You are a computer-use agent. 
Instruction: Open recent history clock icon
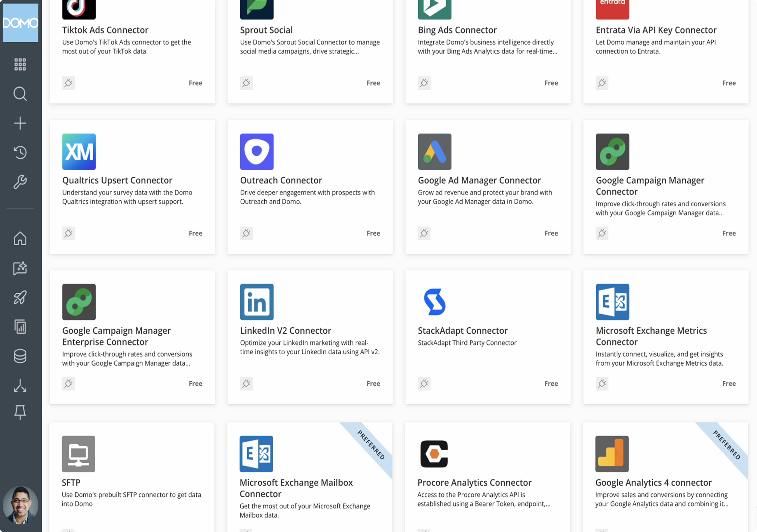coord(20,152)
